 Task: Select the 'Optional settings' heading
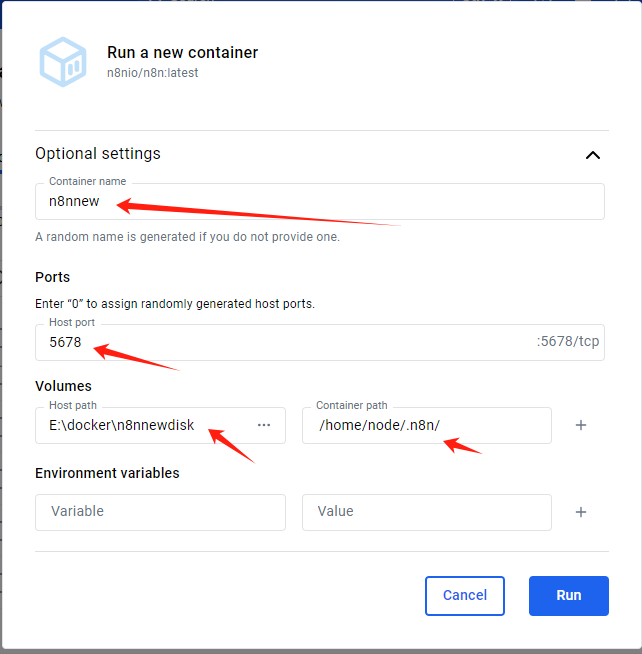[98, 153]
